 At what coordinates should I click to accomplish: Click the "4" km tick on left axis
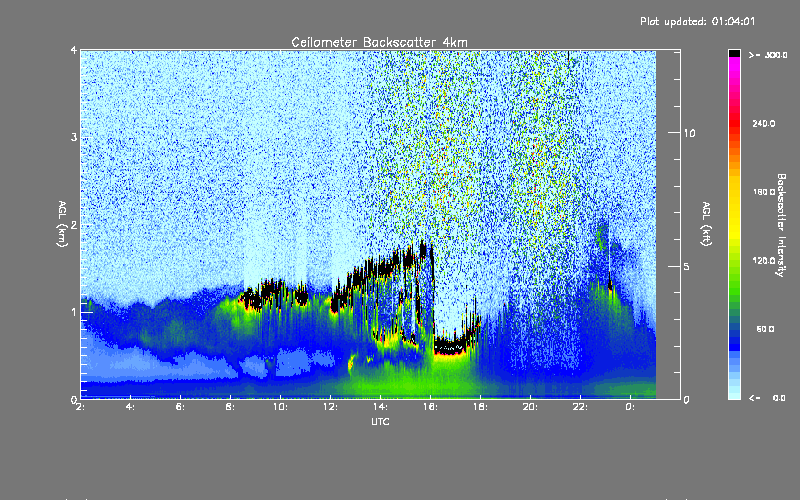[74, 51]
